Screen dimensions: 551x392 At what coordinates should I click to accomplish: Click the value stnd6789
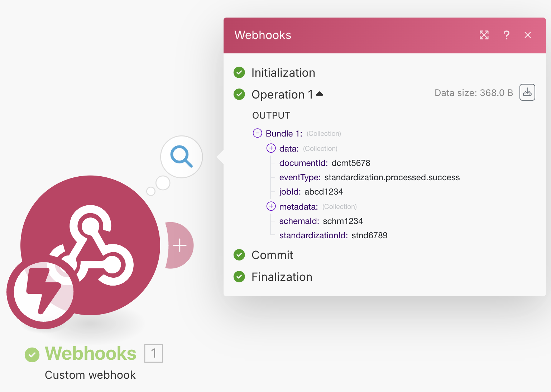pyautogui.click(x=369, y=235)
